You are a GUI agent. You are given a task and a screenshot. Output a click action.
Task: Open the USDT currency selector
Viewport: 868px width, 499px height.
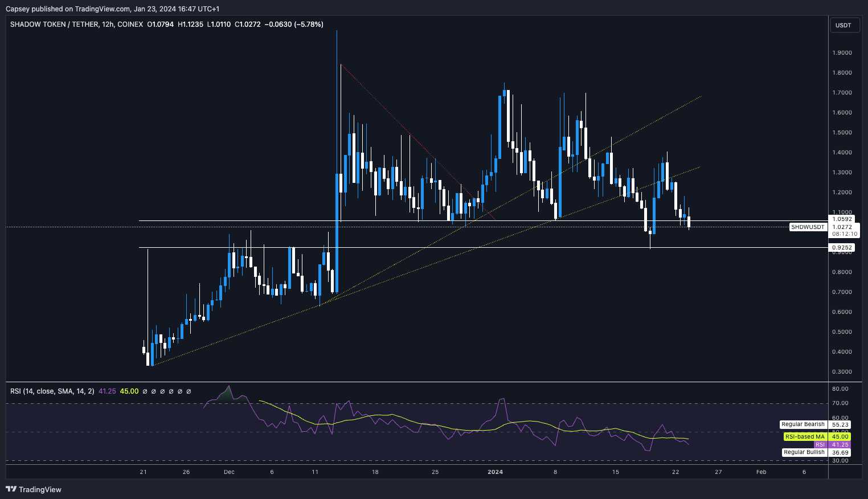pos(843,25)
